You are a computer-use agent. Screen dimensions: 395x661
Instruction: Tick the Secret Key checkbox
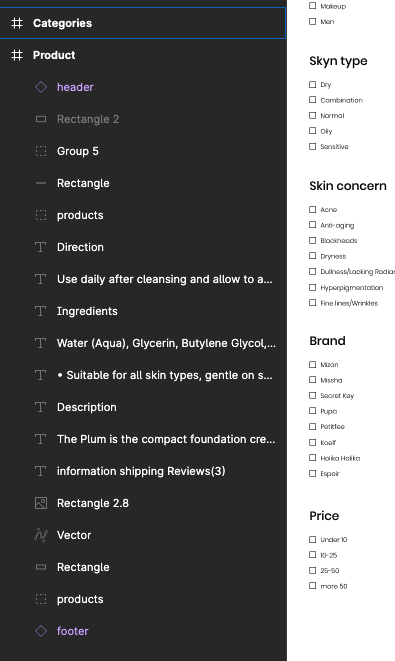312,395
